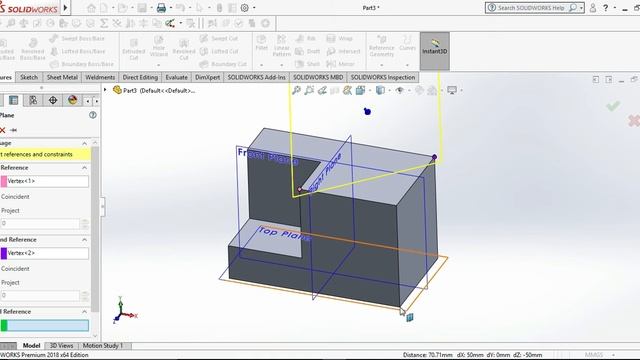Click the Home icon in quick toolbar
Screen dimensions: 640x360
point(91,8)
